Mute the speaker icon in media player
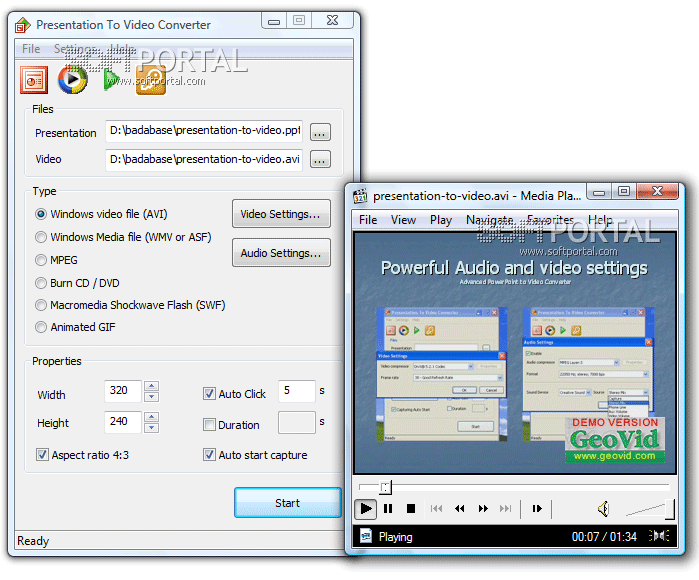 tap(604, 509)
